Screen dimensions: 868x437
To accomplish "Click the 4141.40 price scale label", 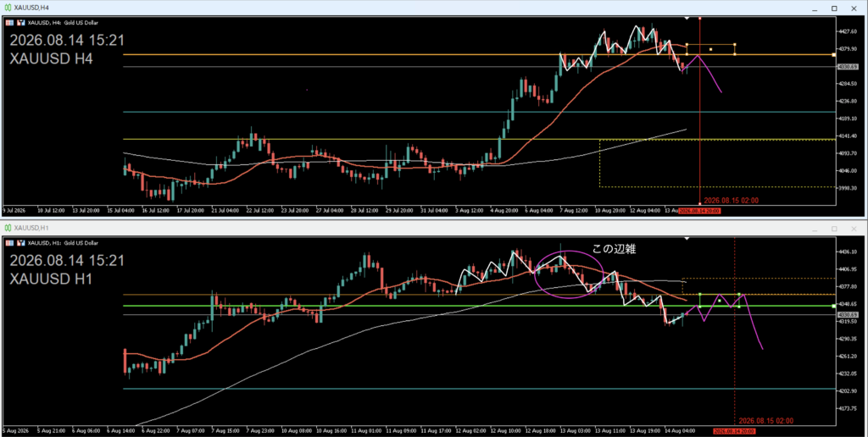I will (x=848, y=136).
